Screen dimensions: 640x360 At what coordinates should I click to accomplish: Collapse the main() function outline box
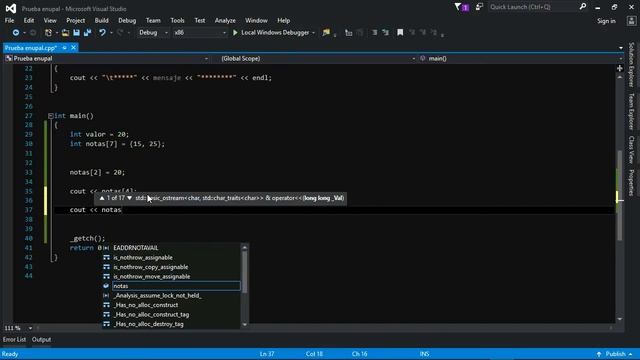point(51,116)
